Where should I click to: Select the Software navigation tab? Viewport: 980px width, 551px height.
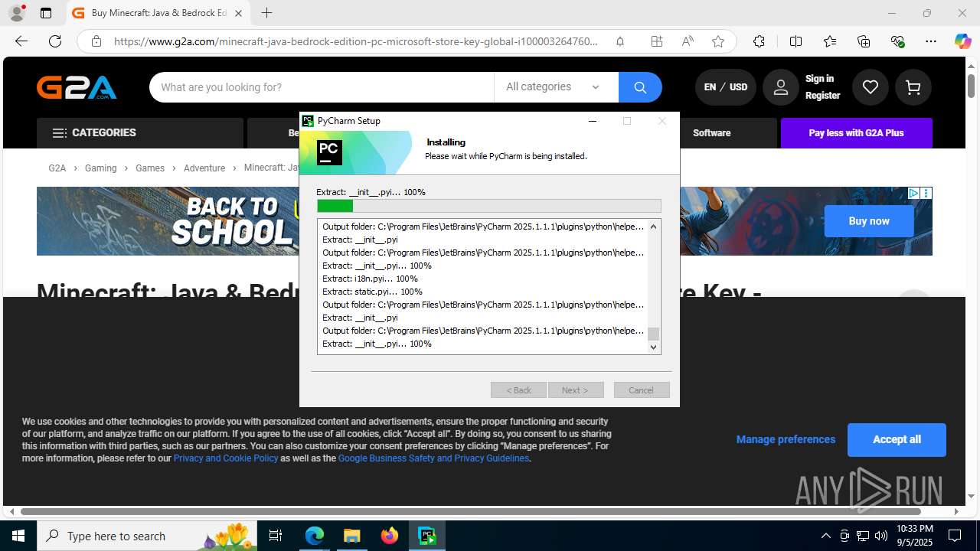tap(711, 133)
